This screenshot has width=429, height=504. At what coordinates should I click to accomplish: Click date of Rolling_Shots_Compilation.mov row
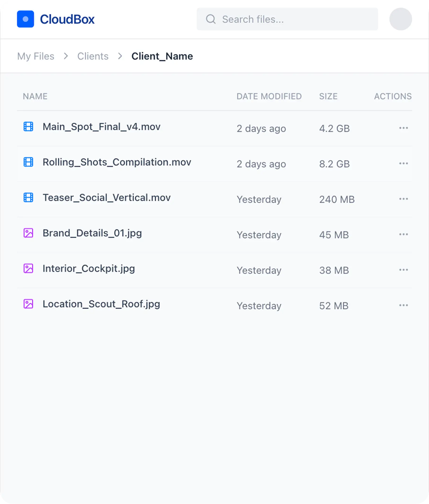261,164
